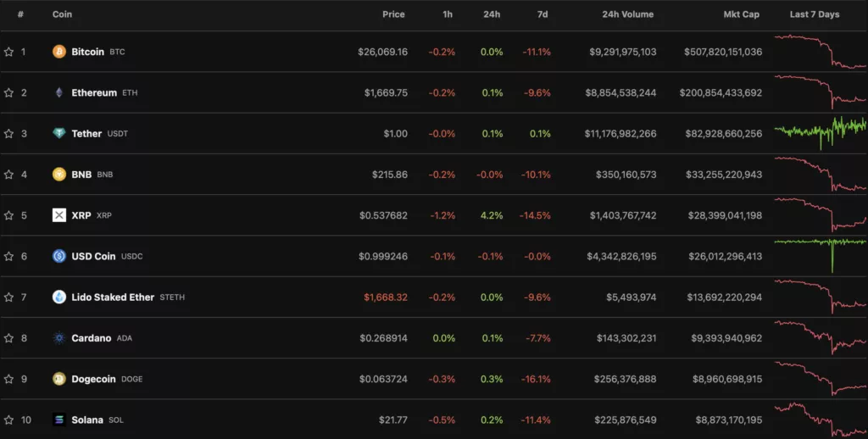The height and width of the screenshot is (439, 868).
Task: Sort by the 24h Volume header
Action: tap(628, 14)
